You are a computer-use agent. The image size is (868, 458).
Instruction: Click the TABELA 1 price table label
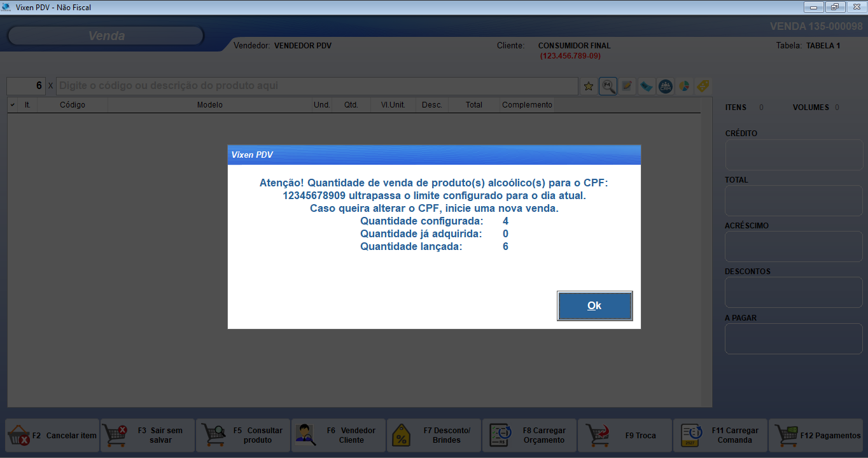(x=823, y=46)
